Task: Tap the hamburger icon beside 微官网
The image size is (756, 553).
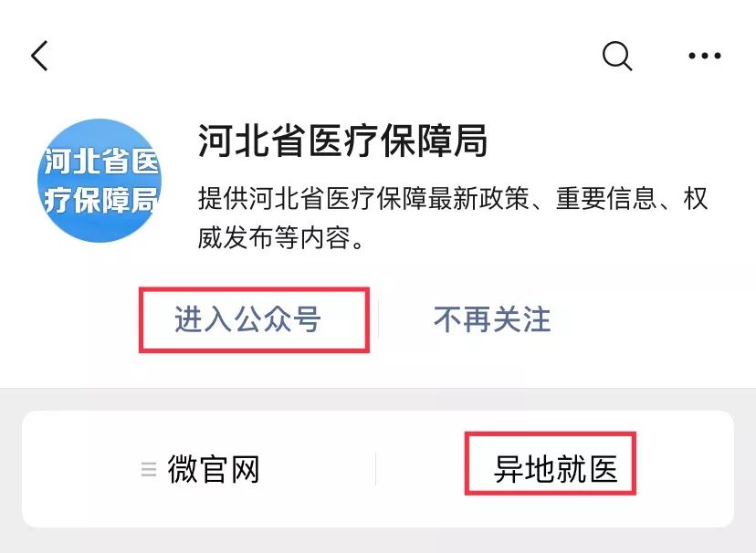Action: [x=149, y=469]
